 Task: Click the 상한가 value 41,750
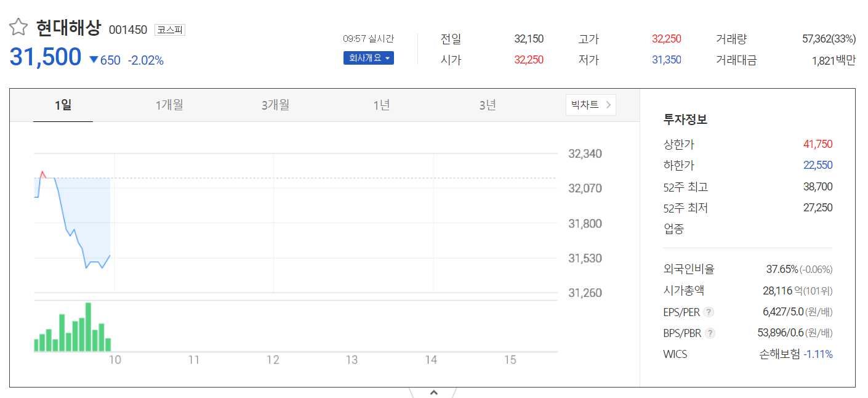(x=818, y=144)
